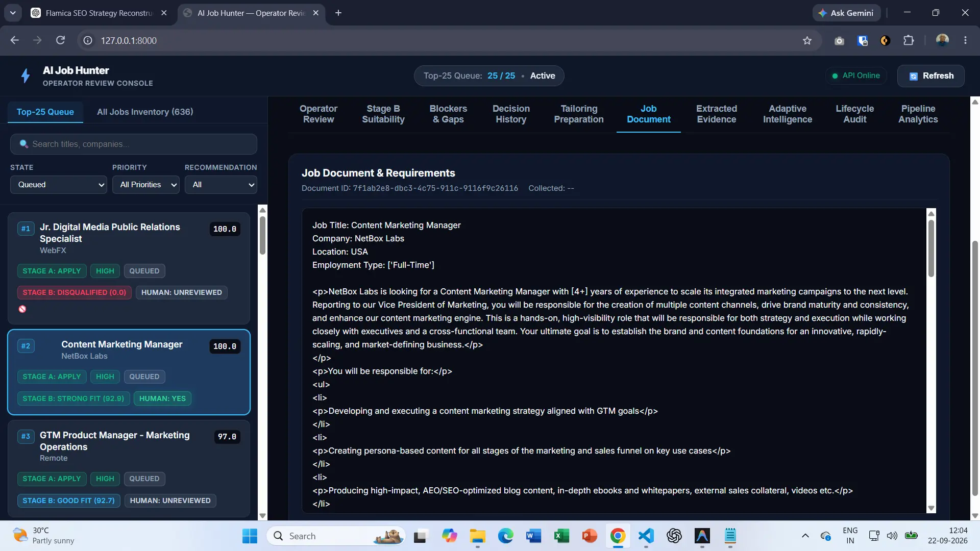Open the Stage B Suitability tab

click(383, 114)
